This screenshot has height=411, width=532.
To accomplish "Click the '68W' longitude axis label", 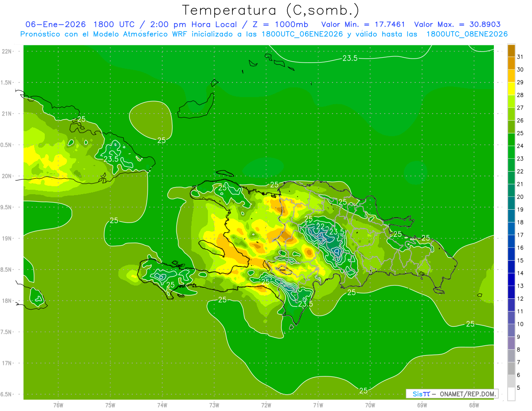I will click(474, 405).
